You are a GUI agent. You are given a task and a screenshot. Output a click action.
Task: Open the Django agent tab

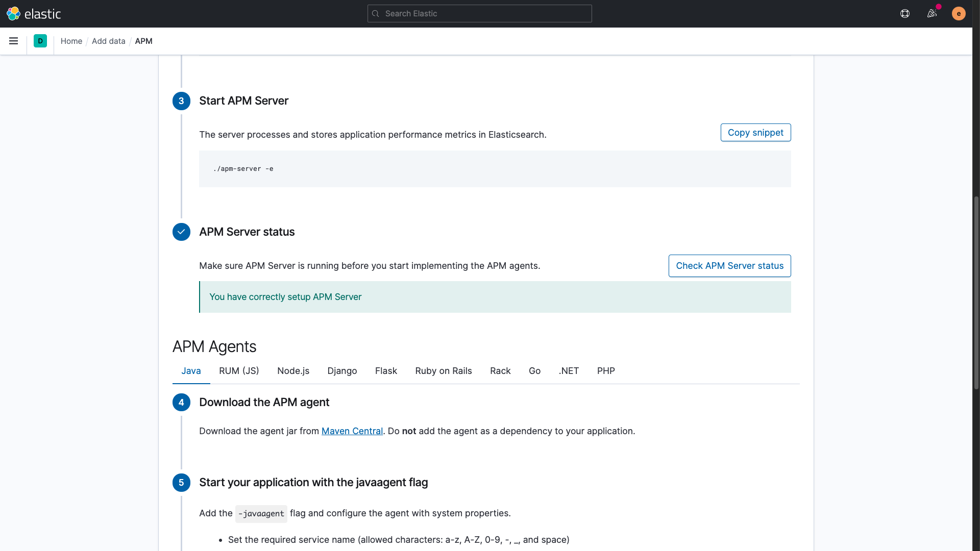[x=342, y=371]
